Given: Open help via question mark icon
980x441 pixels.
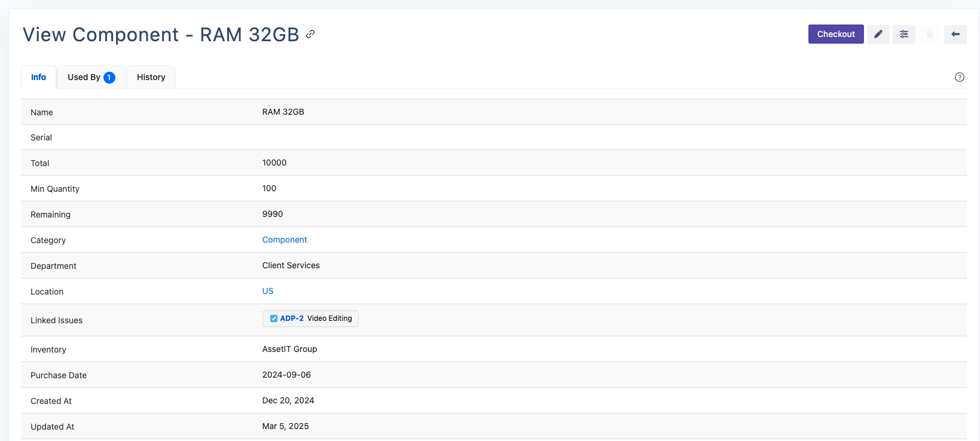Looking at the screenshot, I should 959,77.
